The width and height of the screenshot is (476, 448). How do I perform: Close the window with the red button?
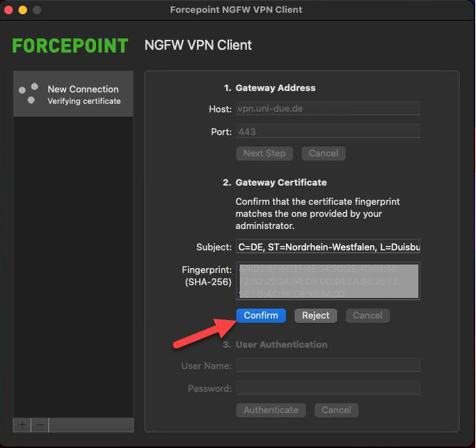pyautogui.click(x=9, y=10)
